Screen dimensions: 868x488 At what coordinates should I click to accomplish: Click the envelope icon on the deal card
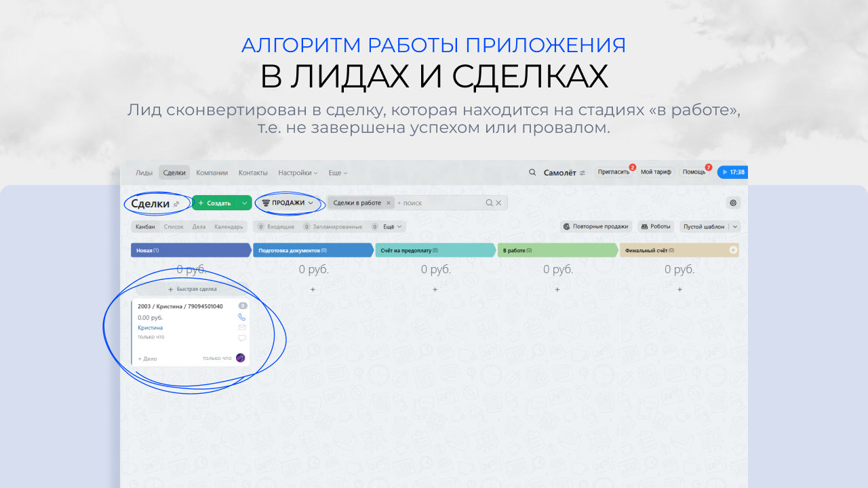coord(242,327)
